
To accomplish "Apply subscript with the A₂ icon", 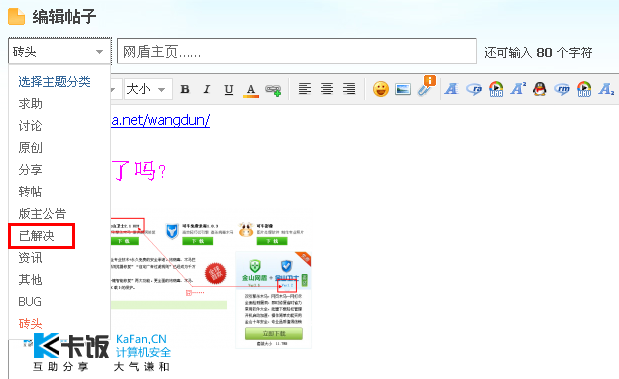I will [x=606, y=89].
